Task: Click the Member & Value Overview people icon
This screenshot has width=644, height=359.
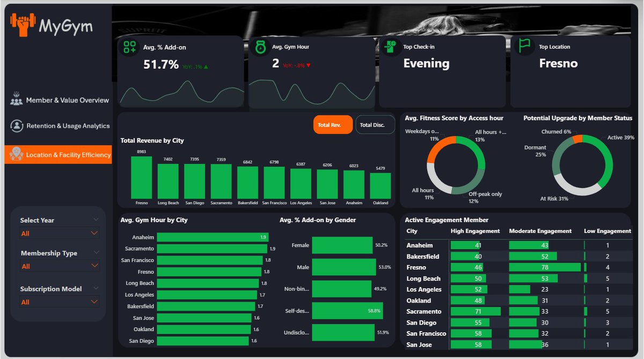Action: (x=17, y=99)
